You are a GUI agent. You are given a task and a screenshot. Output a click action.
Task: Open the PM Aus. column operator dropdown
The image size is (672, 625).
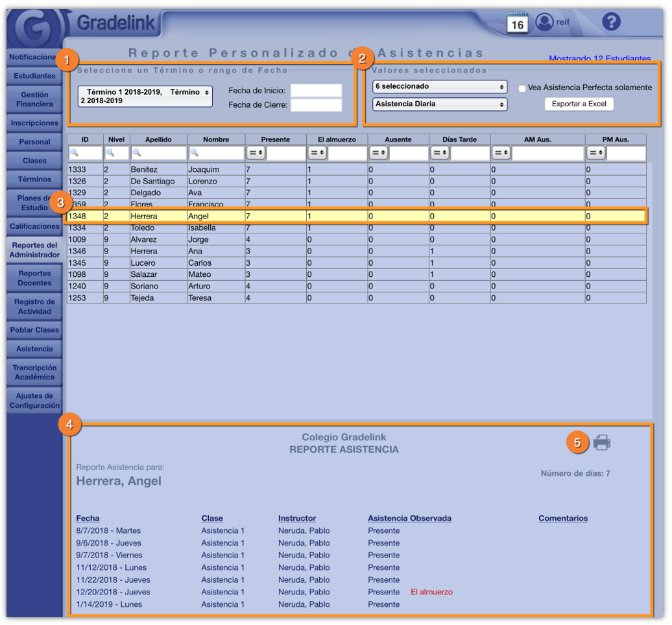coord(595,153)
